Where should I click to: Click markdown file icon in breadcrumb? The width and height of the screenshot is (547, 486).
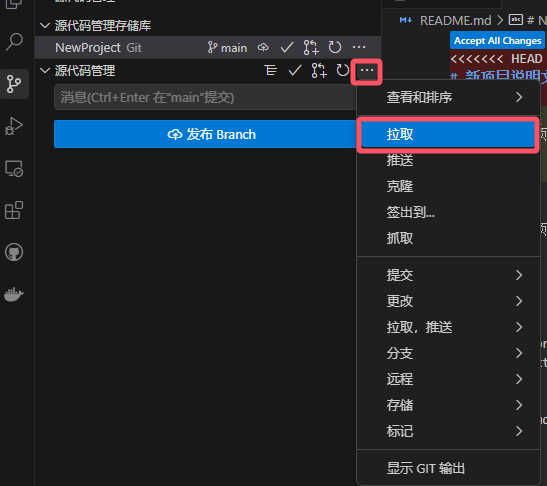coord(406,20)
